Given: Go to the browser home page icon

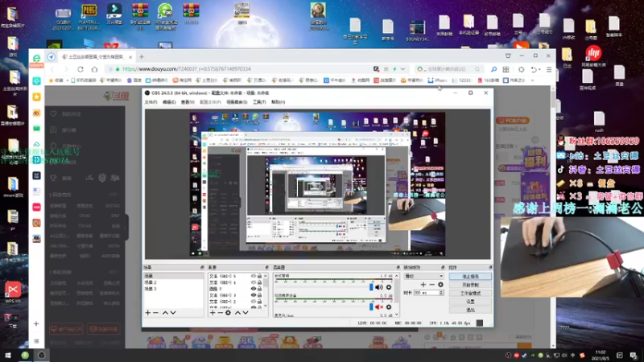Looking at the screenshot, I should tap(94, 69).
